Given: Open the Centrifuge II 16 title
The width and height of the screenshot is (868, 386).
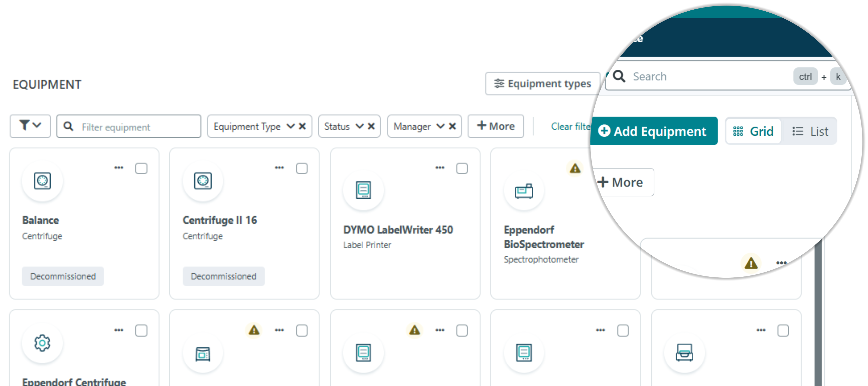Looking at the screenshot, I should point(220,220).
